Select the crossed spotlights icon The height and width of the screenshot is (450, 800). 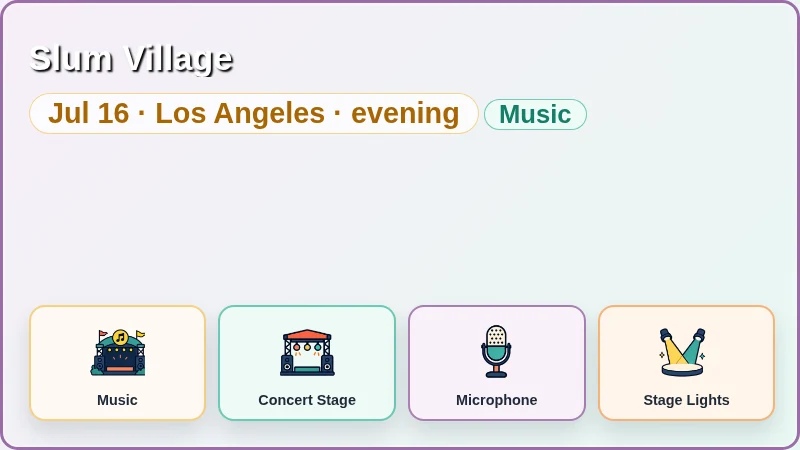pos(683,352)
